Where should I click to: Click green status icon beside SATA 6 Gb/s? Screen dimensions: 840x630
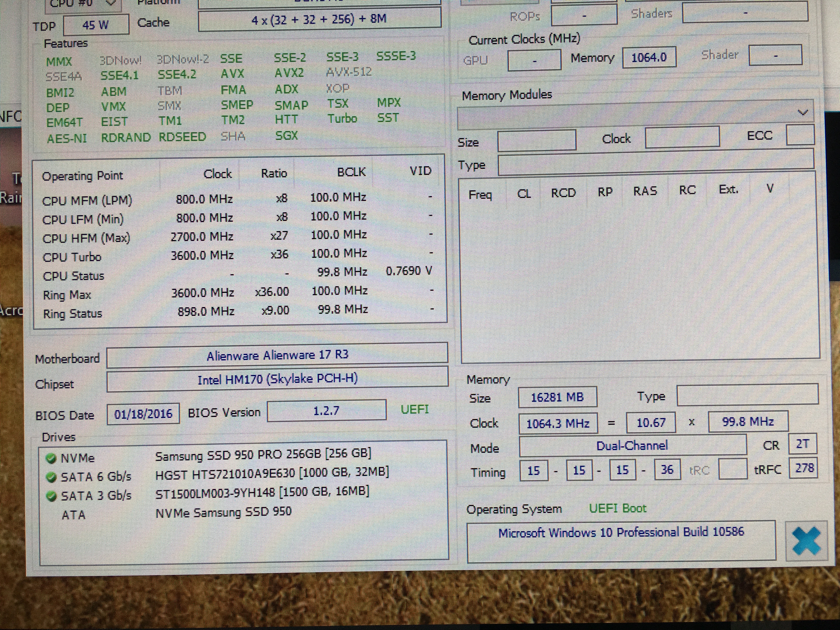tap(50, 477)
